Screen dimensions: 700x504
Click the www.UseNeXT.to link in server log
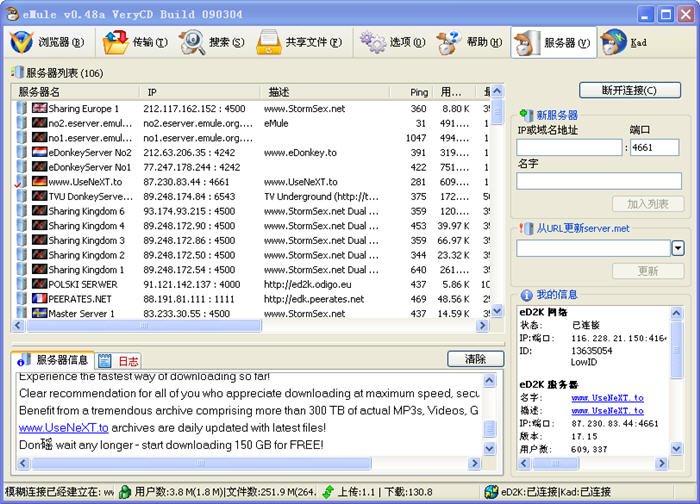[63, 427]
